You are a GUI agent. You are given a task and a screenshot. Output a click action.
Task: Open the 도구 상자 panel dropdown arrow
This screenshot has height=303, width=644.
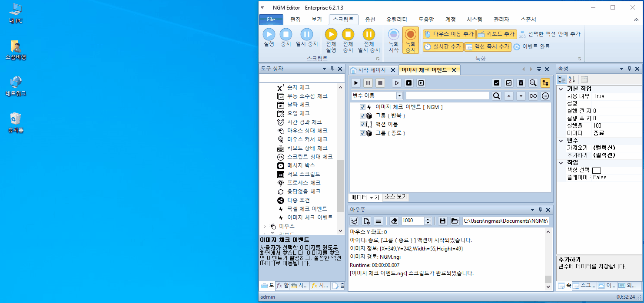pyautogui.click(x=324, y=69)
